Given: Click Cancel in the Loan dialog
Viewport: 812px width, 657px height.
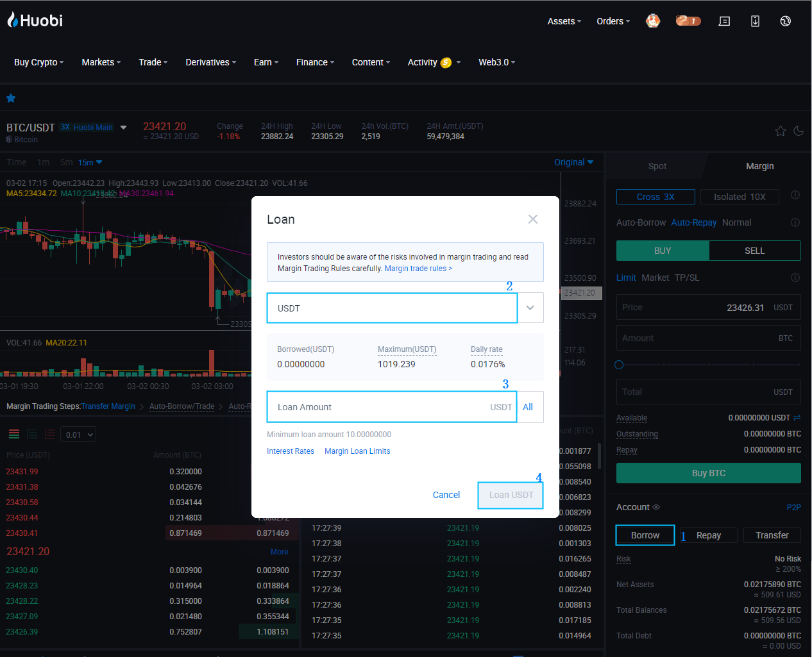Looking at the screenshot, I should pyautogui.click(x=446, y=495).
